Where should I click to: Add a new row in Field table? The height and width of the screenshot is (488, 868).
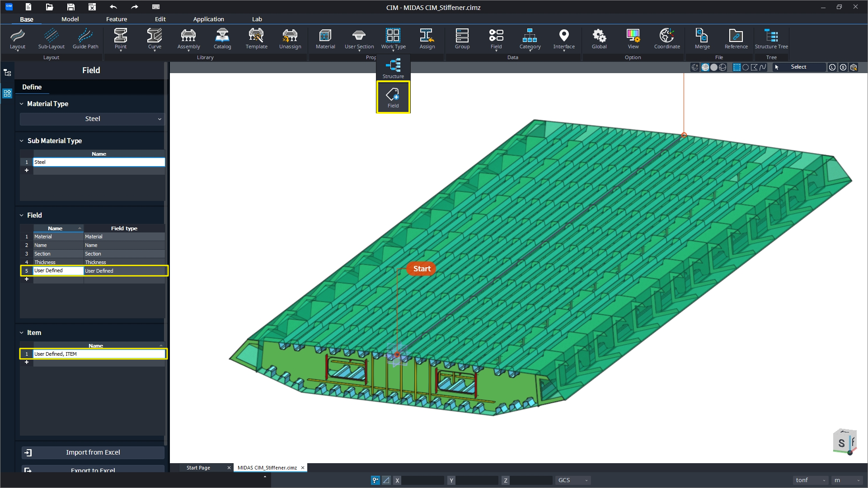pos(27,279)
